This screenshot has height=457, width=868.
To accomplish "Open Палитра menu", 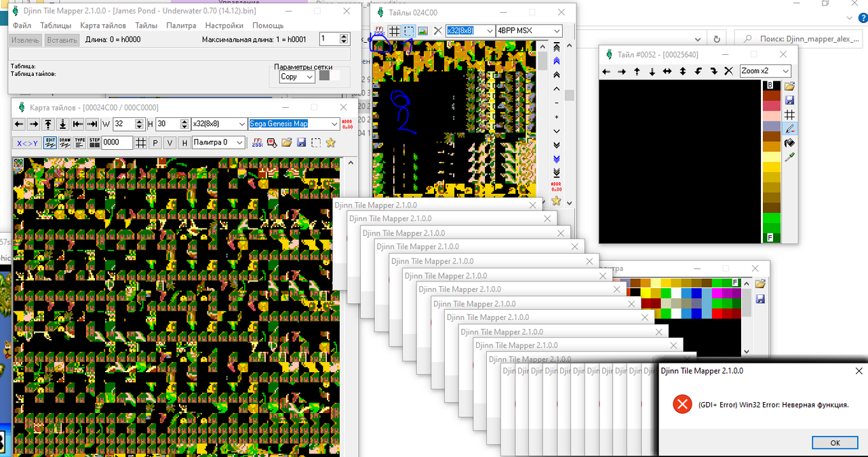I will [x=181, y=26].
